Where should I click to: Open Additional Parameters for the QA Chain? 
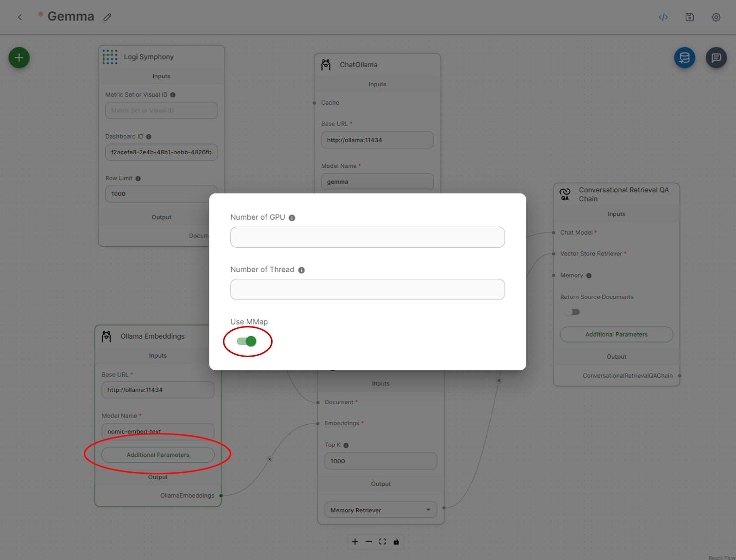point(616,334)
